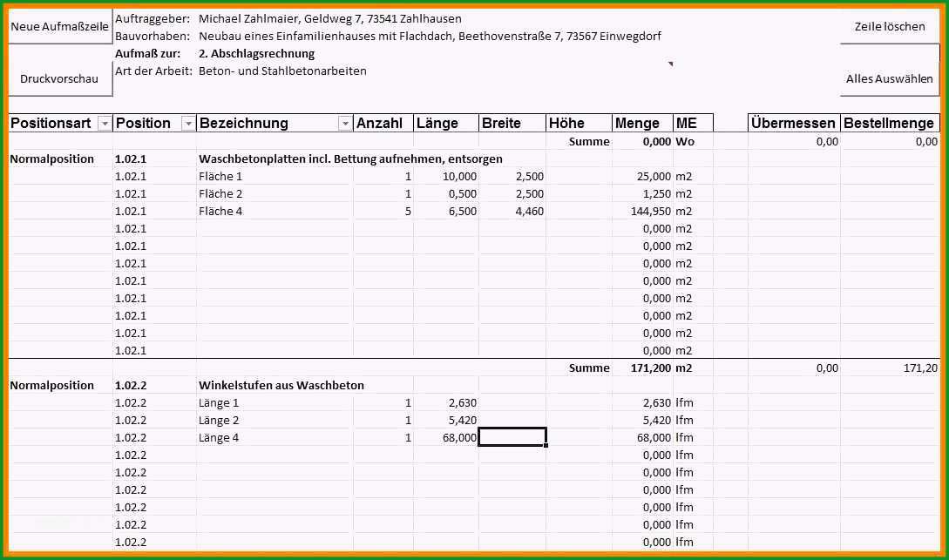The width and height of the screenshot is (949, 560).
Task: Click the small comment indicator triangle near header
Action: point(671,64)
